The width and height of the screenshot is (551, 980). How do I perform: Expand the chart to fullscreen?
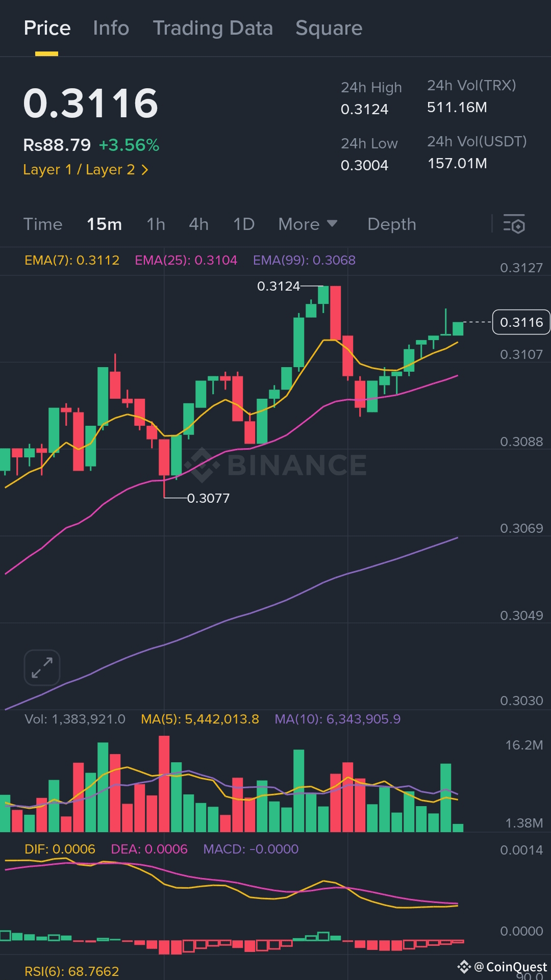click(x=42, y=667)
